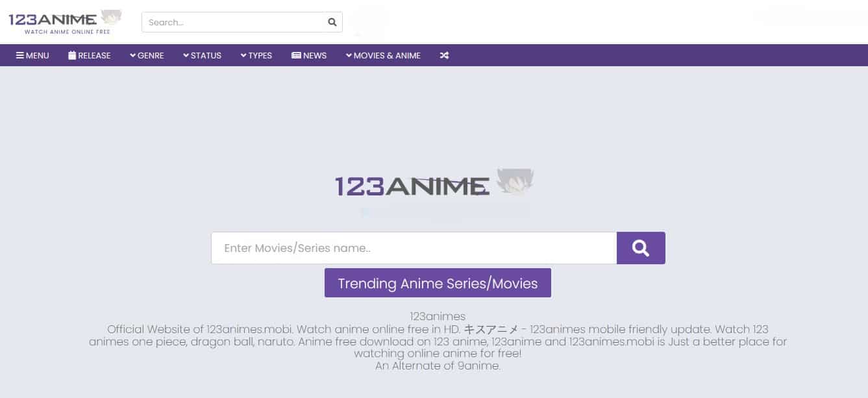The height and width of the screenshot is (398, 868).
Task: Click 'WATCH ANIME ONLINE FREE' tagline
Action: (x=67, y=31)
